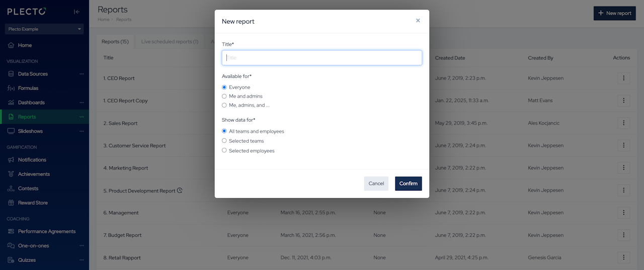Click the Slideshows monitor icon
This screenshot has width=644, height=270.
coord(11,131)
